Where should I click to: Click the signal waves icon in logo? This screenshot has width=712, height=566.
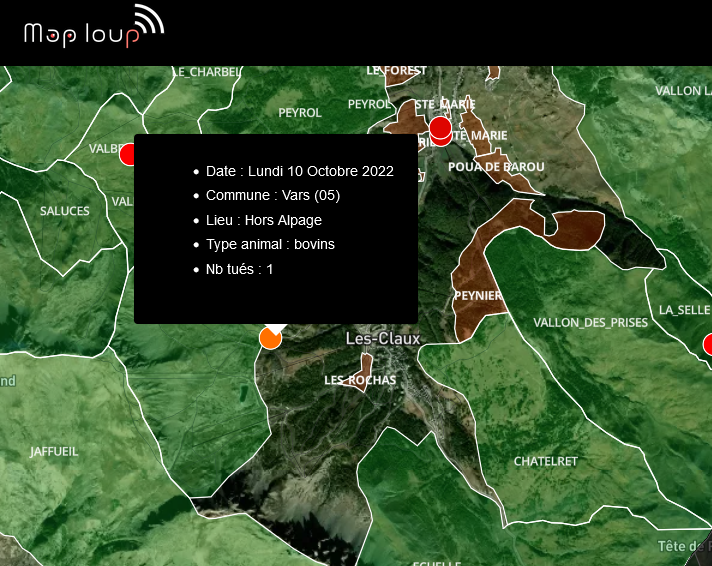pyautogui.click(x=148, y=21)
